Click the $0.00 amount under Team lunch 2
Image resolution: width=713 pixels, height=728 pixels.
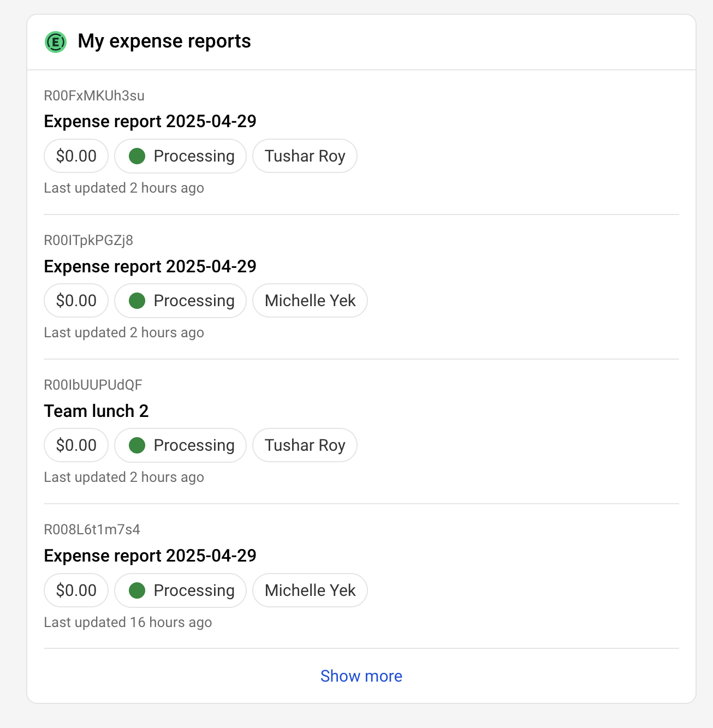tap(76, 445)
